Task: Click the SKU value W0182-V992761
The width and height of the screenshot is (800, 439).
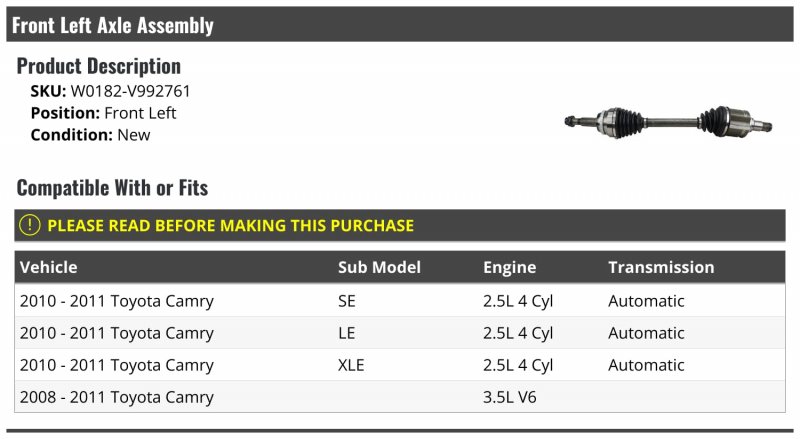Action: tap(130, 91)
